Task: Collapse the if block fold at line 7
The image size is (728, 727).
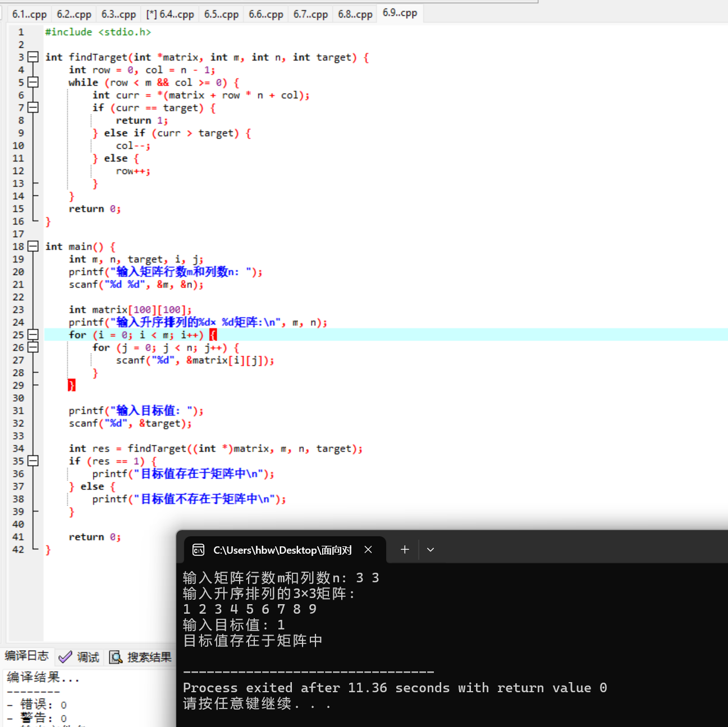Action: point(33,107)
